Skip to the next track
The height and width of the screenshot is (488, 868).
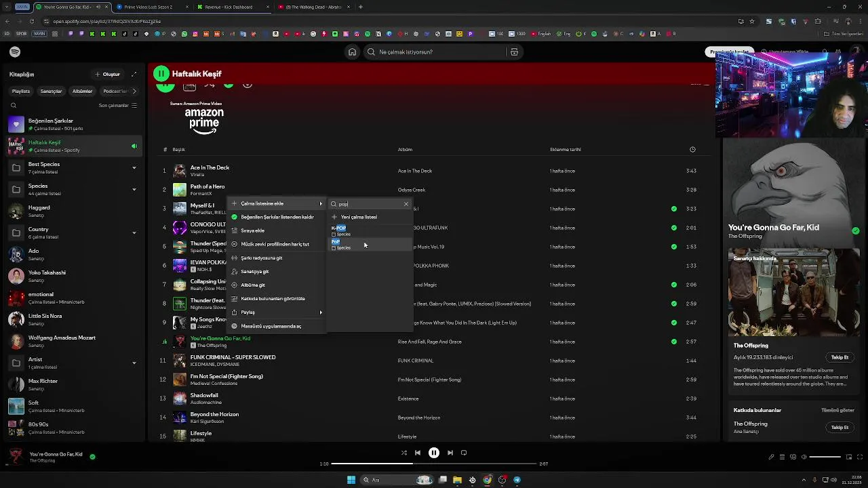click(x=450, y=453)
